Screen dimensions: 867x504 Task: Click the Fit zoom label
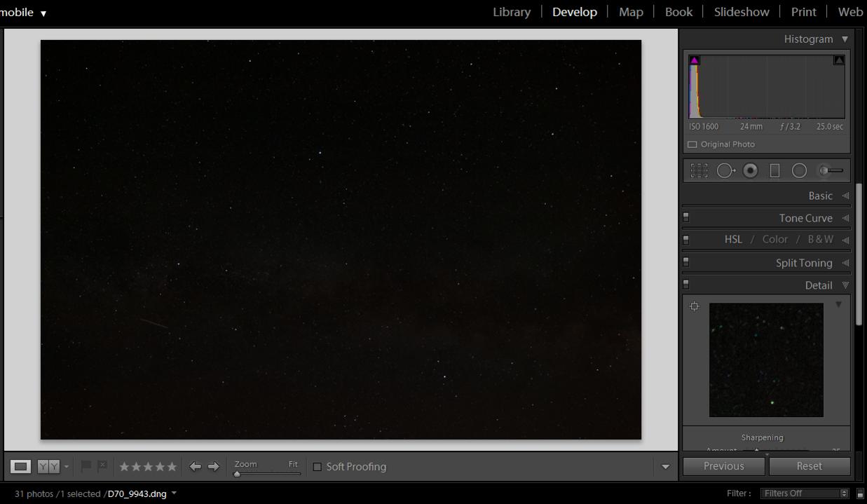click(293, 464)
